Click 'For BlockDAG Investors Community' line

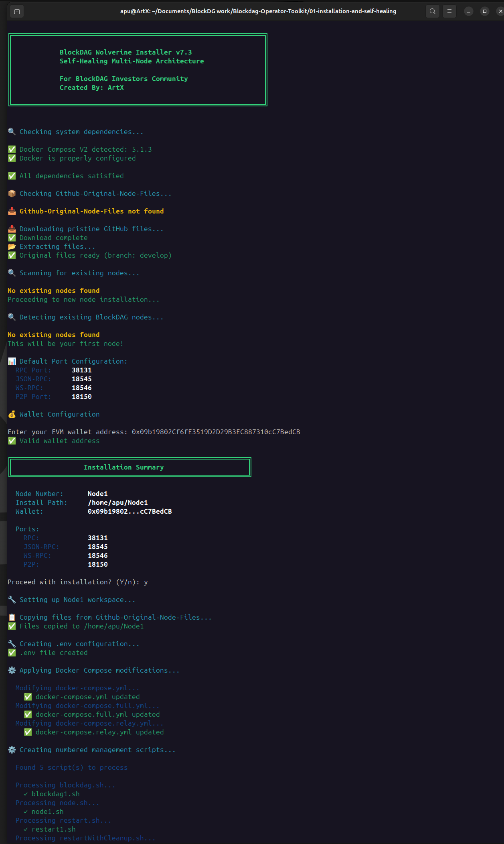coord(123,79)
